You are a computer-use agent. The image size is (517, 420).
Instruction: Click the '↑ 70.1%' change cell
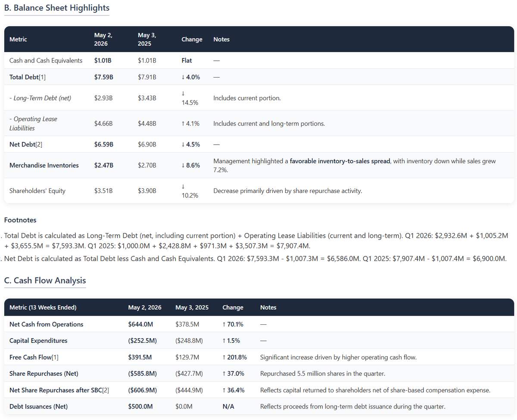(233, 324)
